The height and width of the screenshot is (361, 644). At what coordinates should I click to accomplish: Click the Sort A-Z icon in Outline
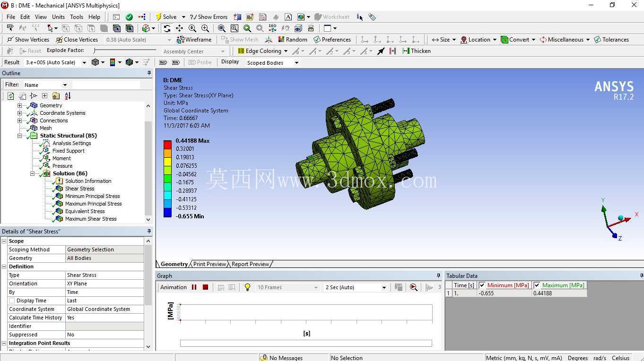(68, 96)
